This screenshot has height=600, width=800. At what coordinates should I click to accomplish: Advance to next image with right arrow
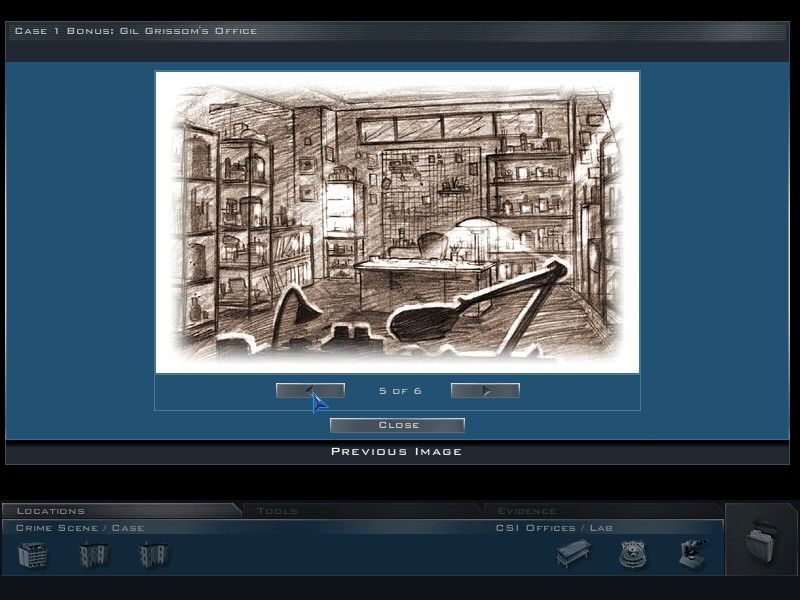coord(485,391)
